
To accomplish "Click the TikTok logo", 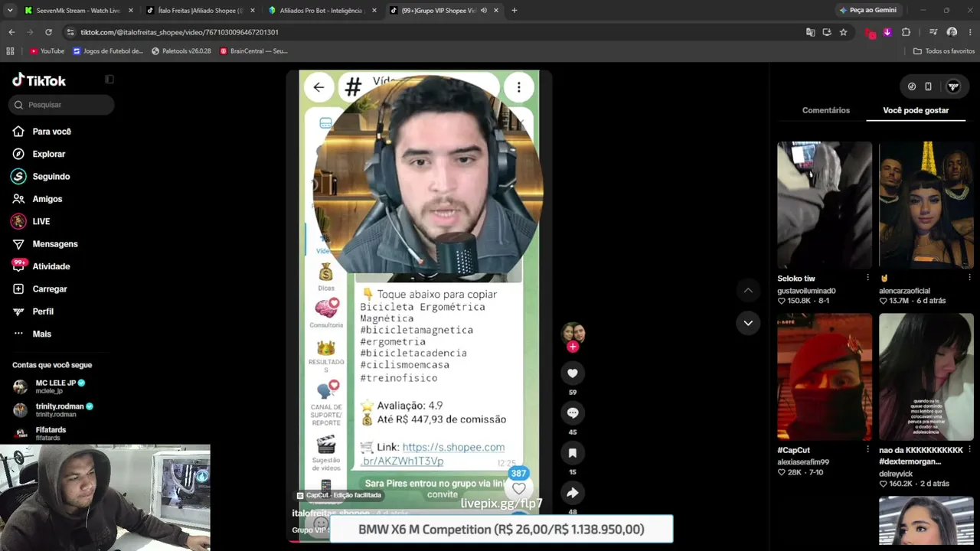I will 39,80.
